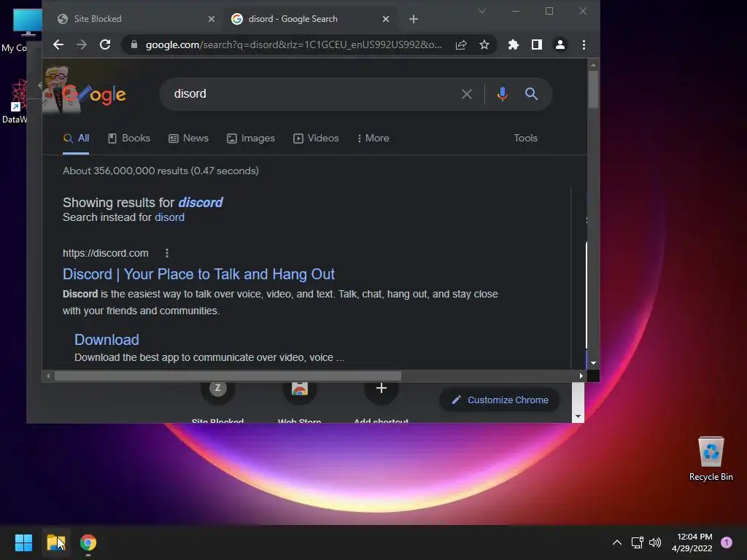
Task: Open search Tools
Action: click(525, 138)
